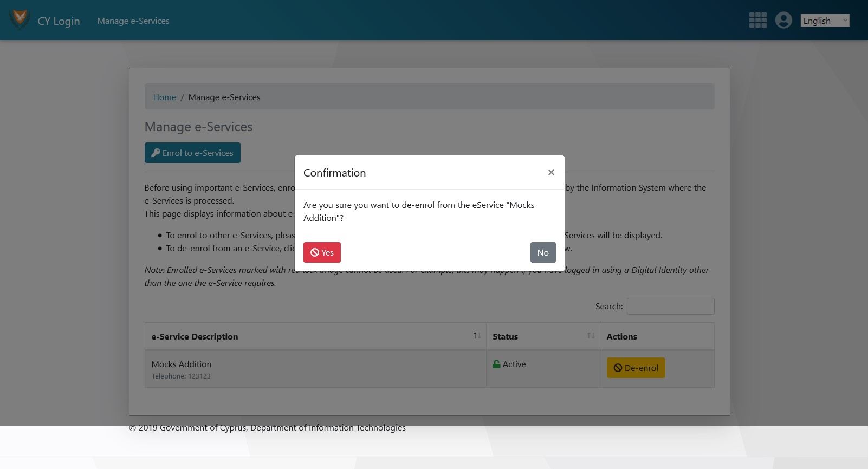Sort the Status column using the arrows icon
Screen dimensions: 868x469
591,336
